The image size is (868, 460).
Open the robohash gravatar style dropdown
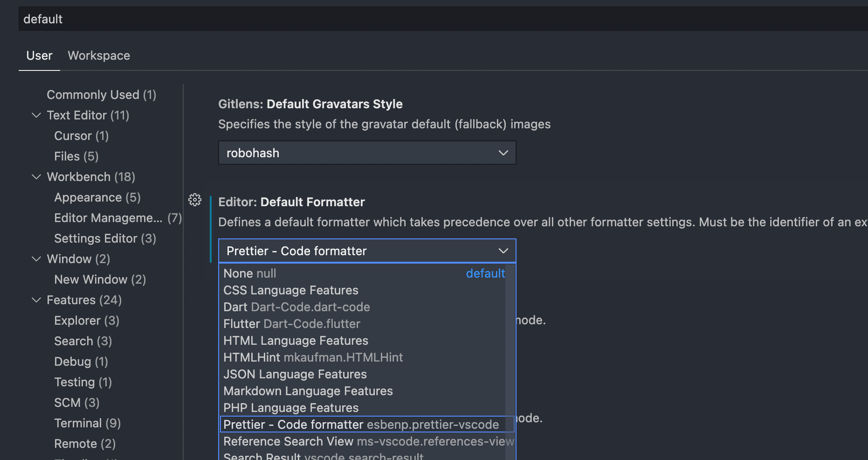[367, 153]
